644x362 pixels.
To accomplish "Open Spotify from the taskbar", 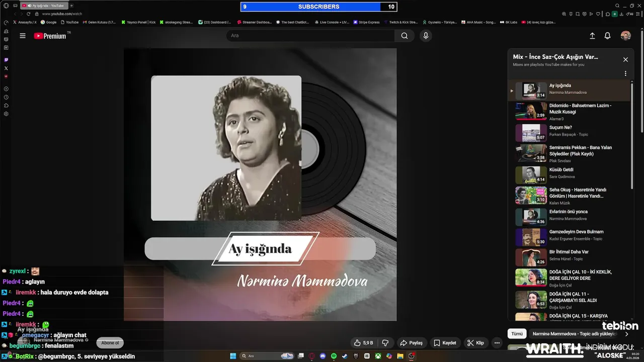I will [334, 356].
